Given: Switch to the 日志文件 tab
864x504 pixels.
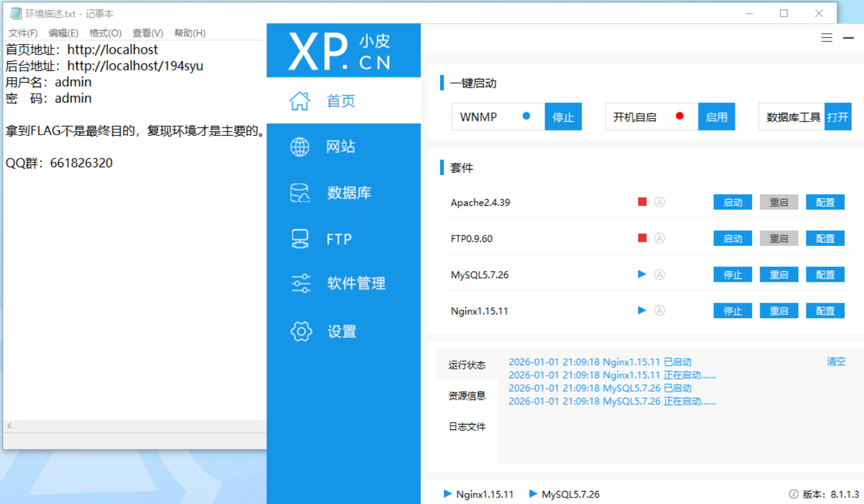Looking at the screenshot, I should click(x=467, y=427).
